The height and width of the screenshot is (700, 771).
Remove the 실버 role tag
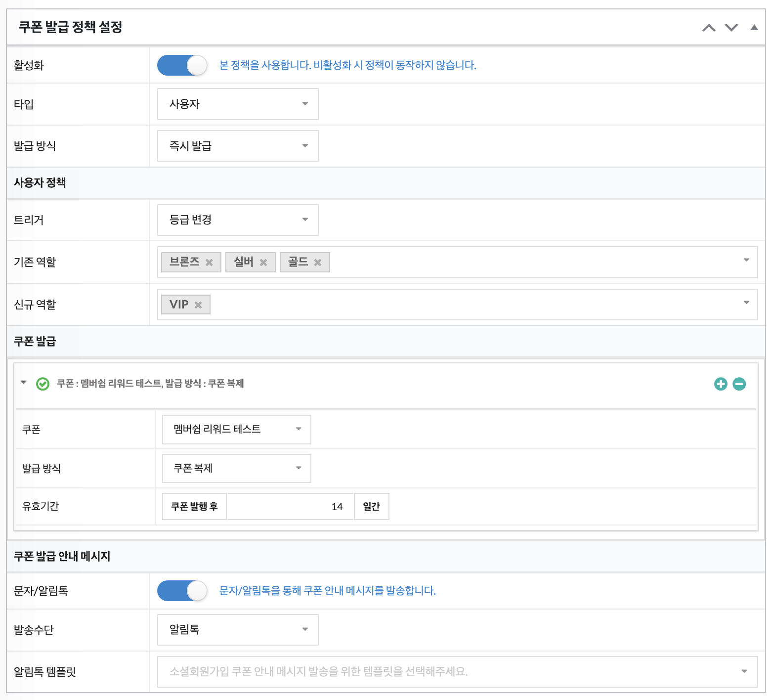[x=263, y=262]
